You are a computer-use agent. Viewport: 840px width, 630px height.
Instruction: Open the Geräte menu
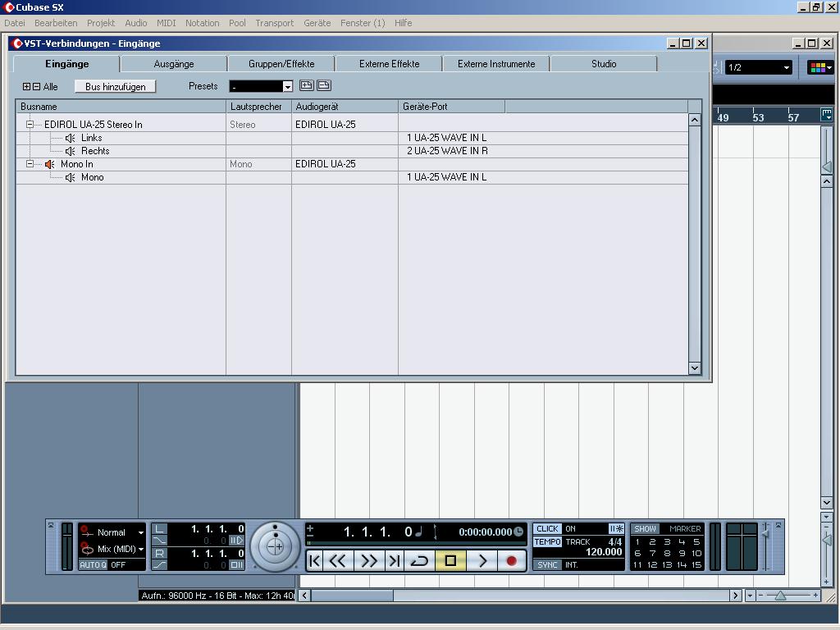pos(317,23)
